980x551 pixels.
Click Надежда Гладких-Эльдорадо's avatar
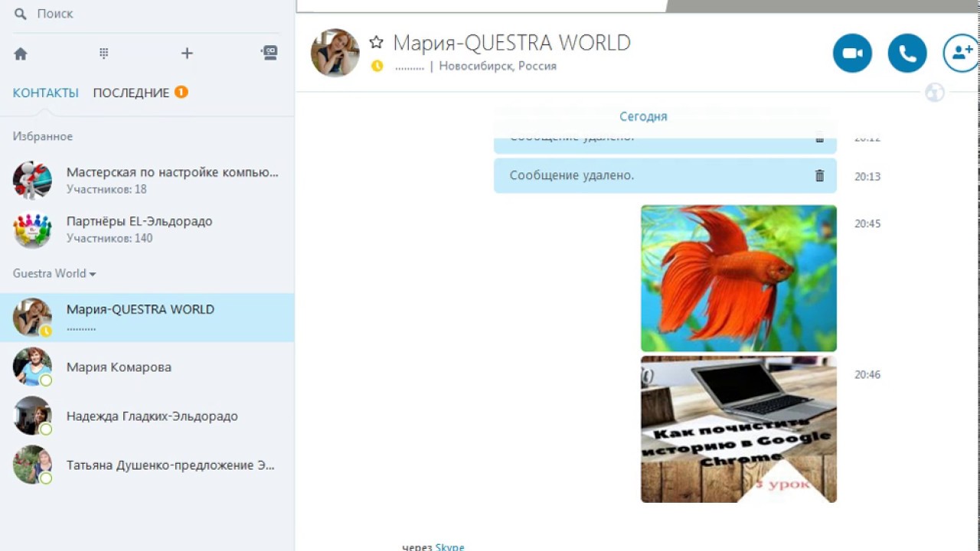pyautogui.click(x=32, y=416)
